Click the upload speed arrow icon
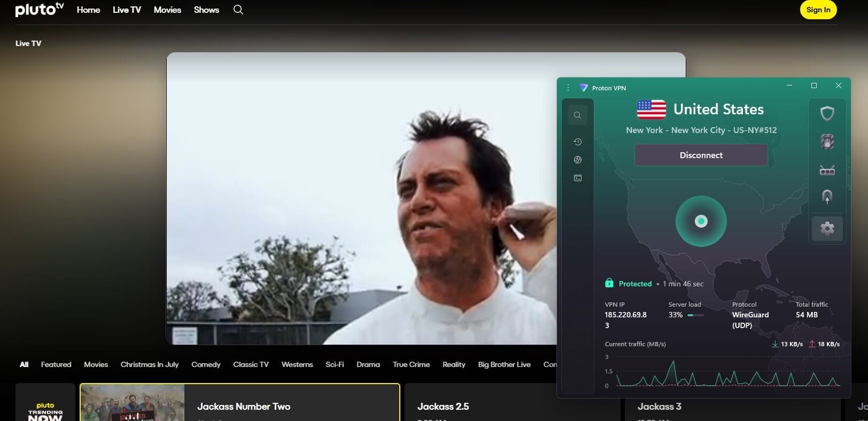This screenshot has height=421, width=868. tap(812, 344)
